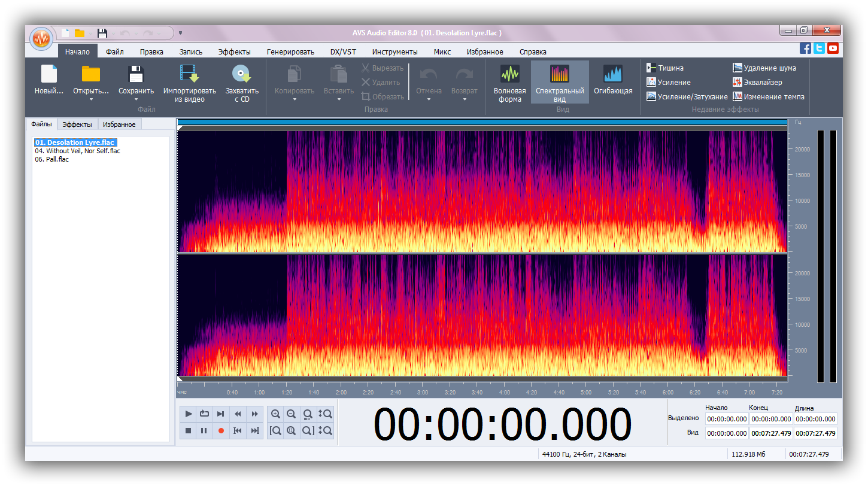Switch to Волновая форма view
Viewport: 868px width, 486px height.
coord(509,83)
